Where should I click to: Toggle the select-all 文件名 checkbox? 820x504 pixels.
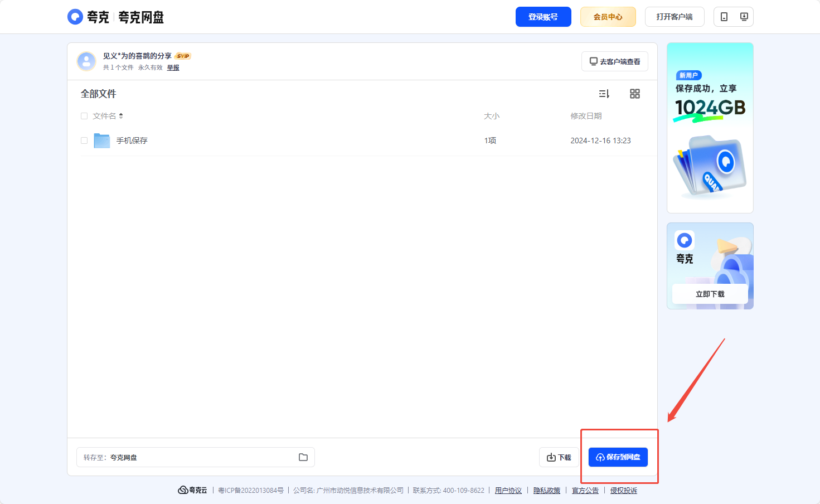[x=84, y=116]
